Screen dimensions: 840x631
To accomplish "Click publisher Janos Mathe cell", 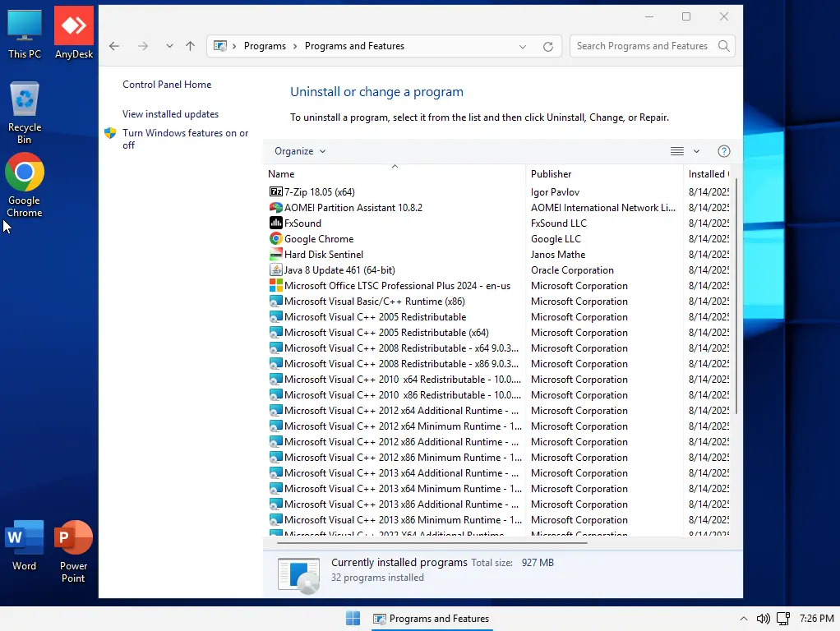I will pyautogui.click(x=558, y=255).
